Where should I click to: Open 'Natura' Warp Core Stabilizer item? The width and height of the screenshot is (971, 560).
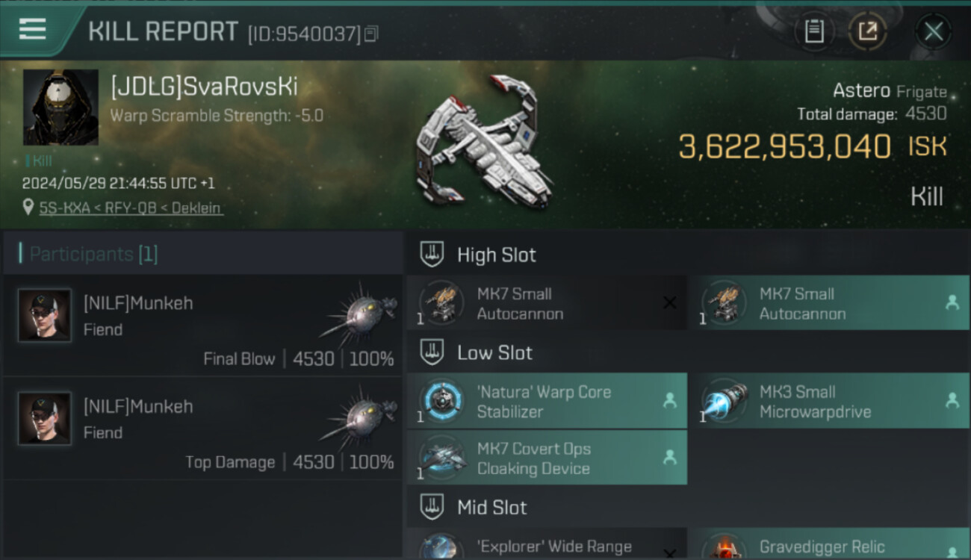[547, 401]
